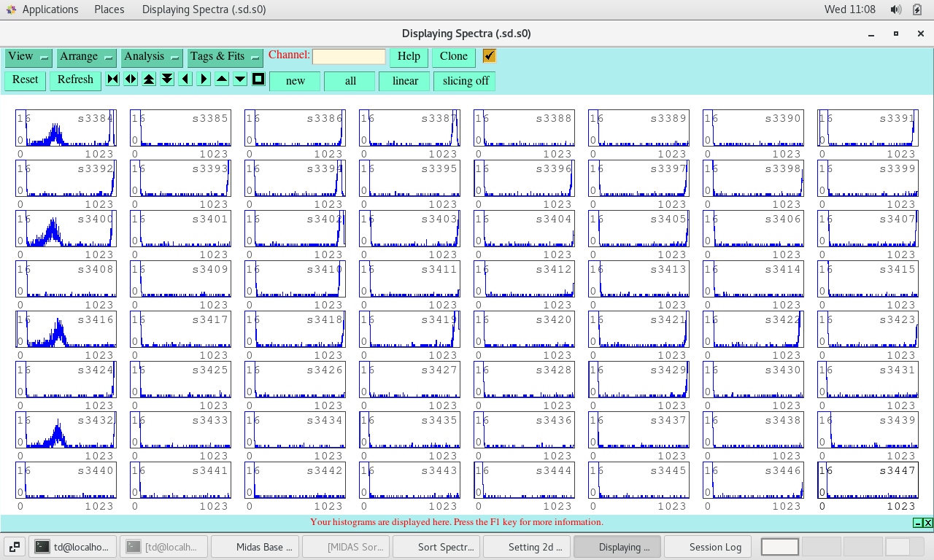Click the horizontal contract arrows icon
Viewport: 934px width, 560px height.
tap(131, 79)
